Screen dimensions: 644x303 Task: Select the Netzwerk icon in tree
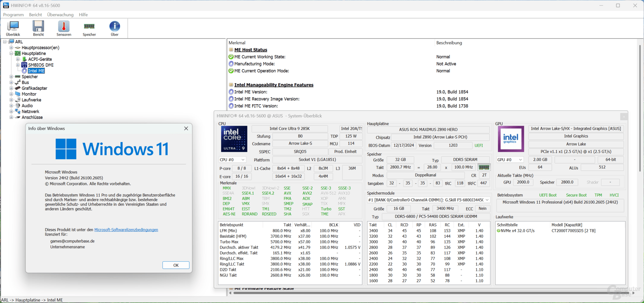tap(18, 112)
